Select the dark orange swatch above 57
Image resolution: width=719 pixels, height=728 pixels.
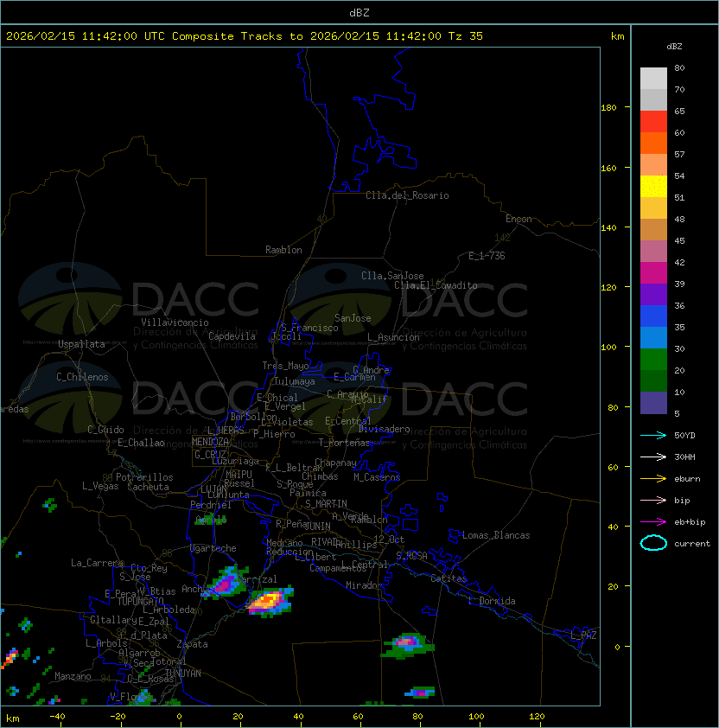click(653, 143)
